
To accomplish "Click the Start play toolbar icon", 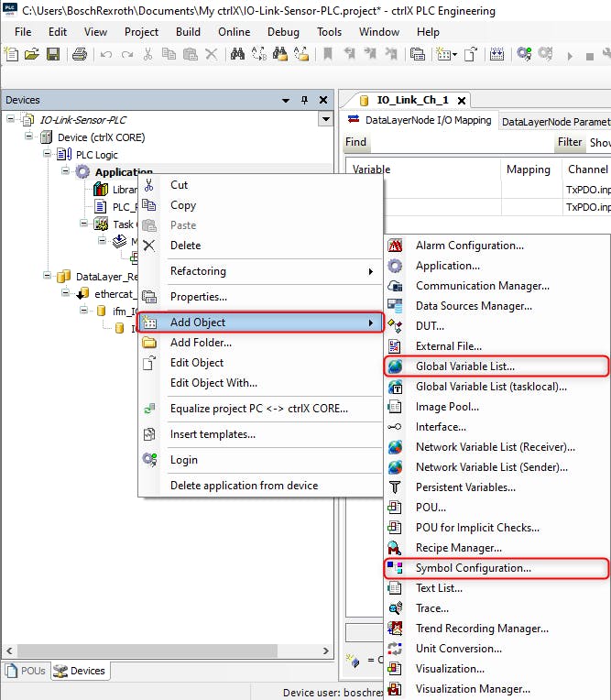I will (570, 56).
